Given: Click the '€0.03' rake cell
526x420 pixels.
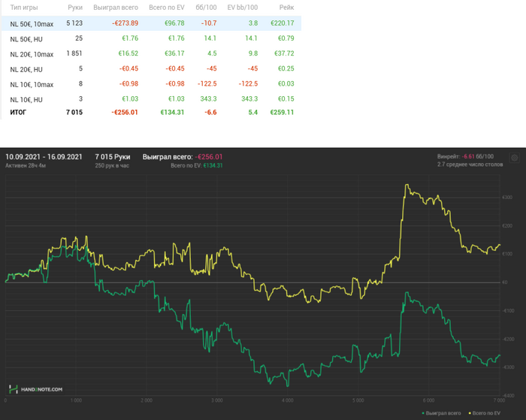Looking at the screenshot, I should tap(286, 83).
